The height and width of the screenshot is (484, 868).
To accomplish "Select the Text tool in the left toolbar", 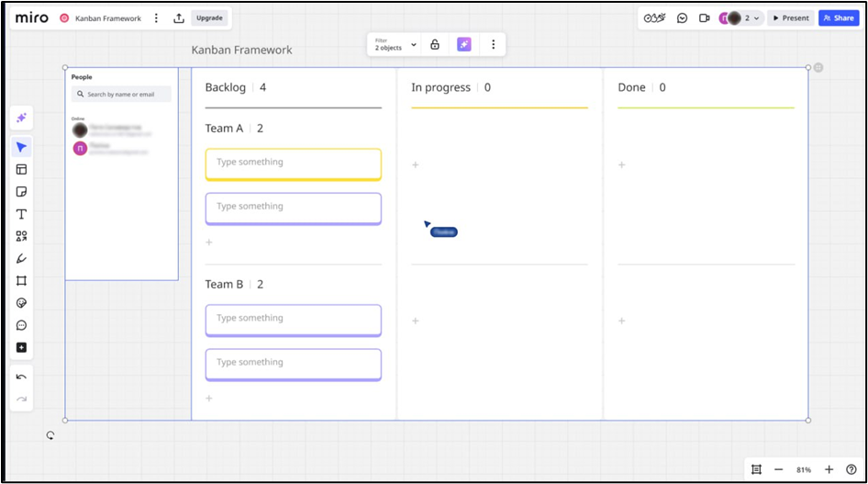I will pos(21,214).
